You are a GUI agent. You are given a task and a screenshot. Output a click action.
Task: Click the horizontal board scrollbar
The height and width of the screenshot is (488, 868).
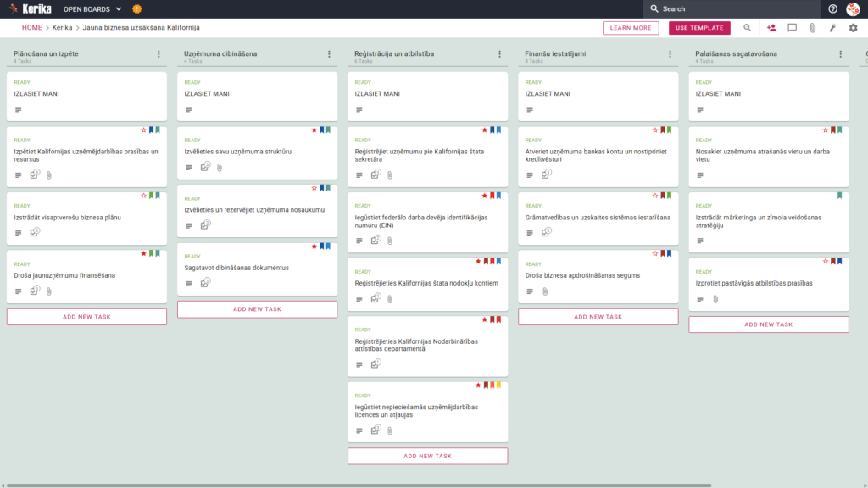(359, 485)
